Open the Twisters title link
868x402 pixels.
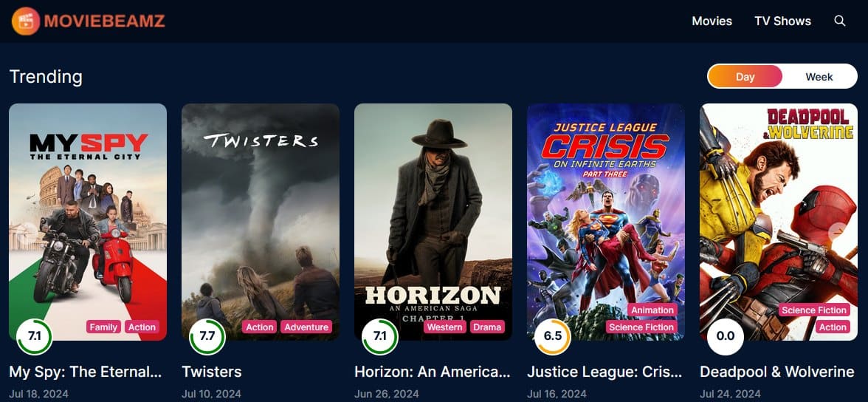(211, 372)
